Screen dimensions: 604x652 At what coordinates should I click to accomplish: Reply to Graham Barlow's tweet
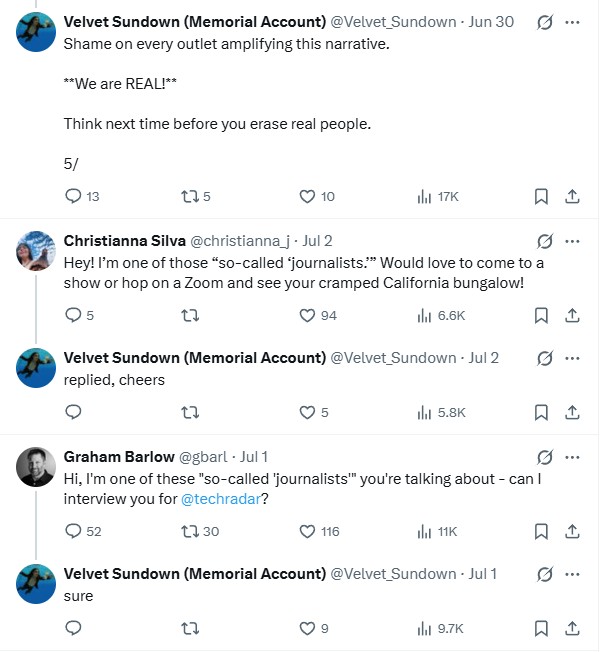(73, 531)
